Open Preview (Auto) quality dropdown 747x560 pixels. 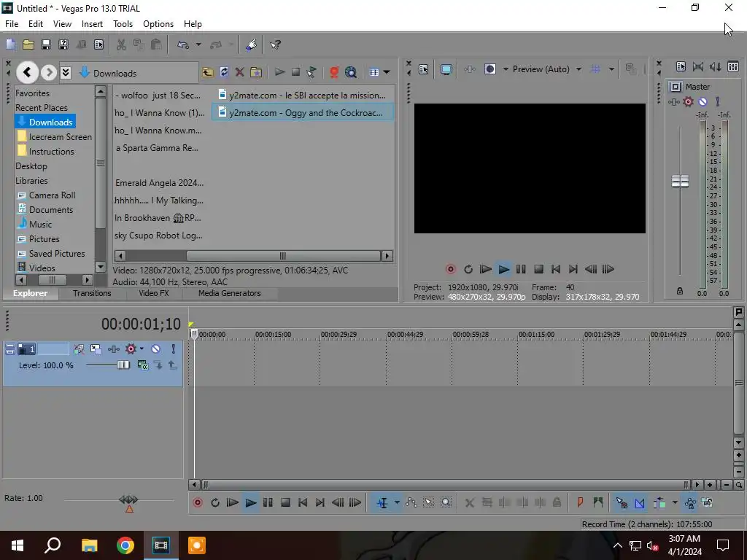578,69
